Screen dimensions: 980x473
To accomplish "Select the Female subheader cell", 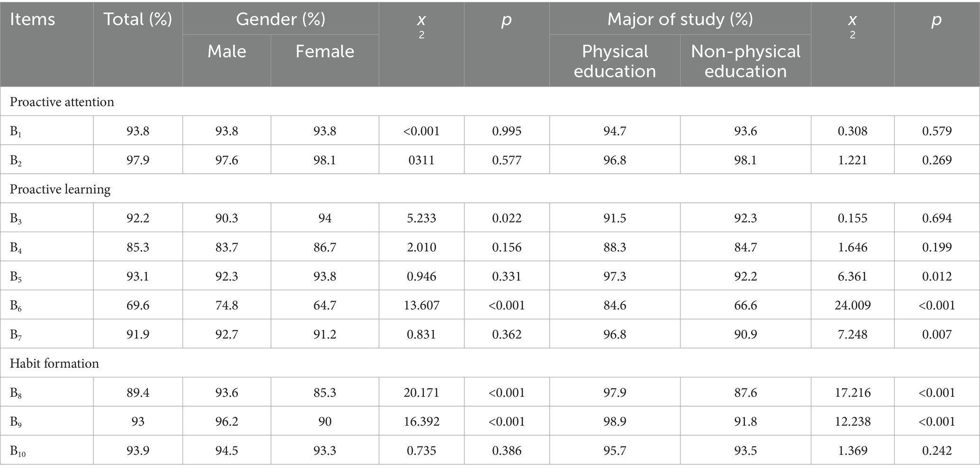I will tap(325, 52).
